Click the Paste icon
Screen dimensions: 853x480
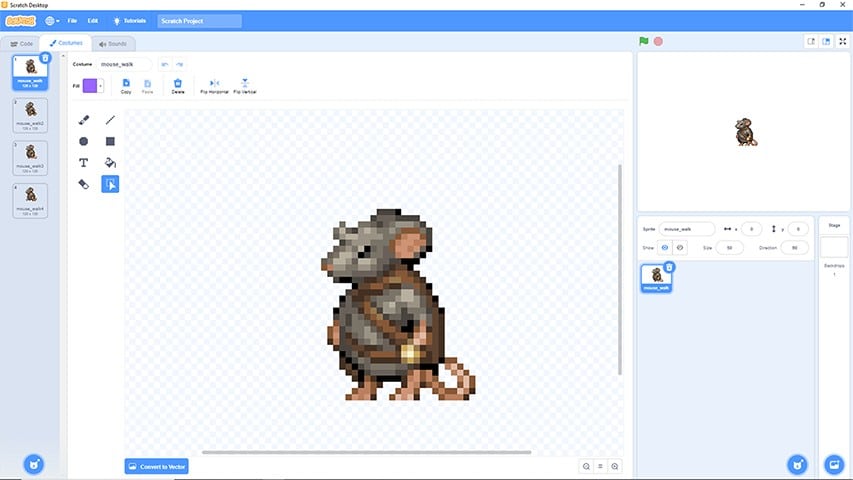tap(147, 85)
